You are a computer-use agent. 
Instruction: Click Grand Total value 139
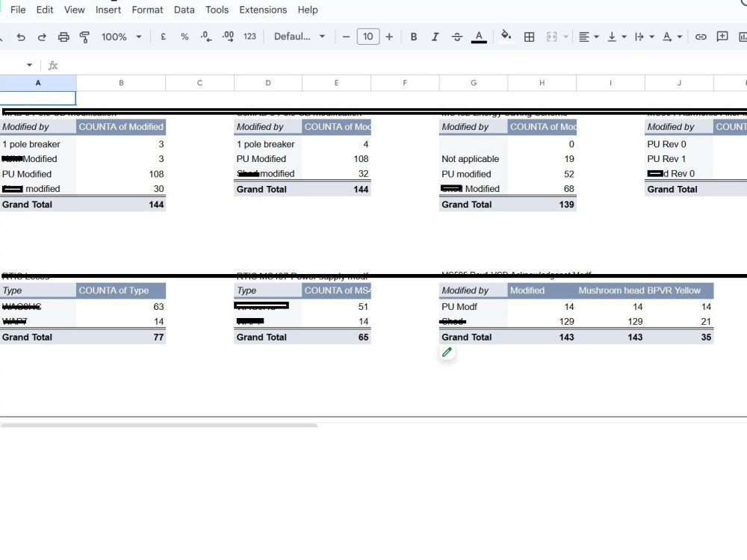point(566,205)
